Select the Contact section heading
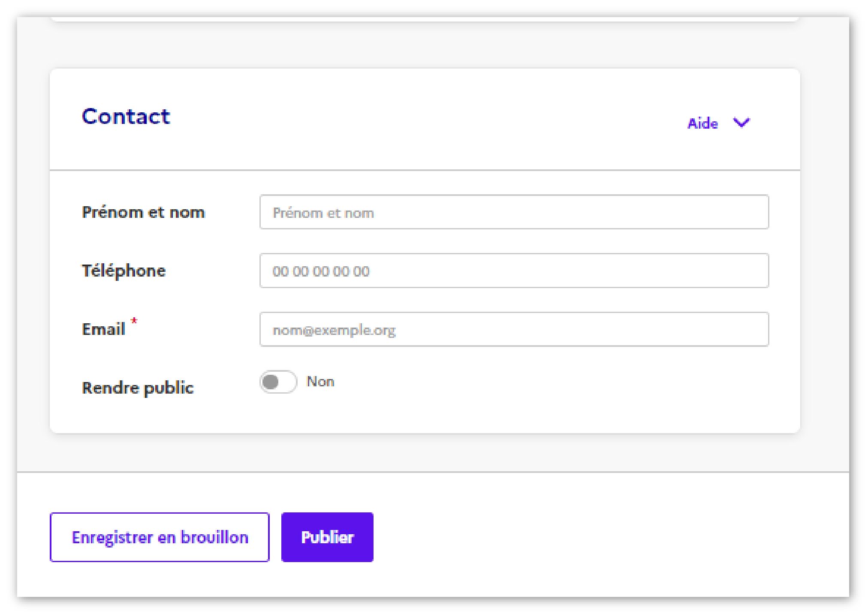This screenshot has width=868, height=614. (126, 116)
